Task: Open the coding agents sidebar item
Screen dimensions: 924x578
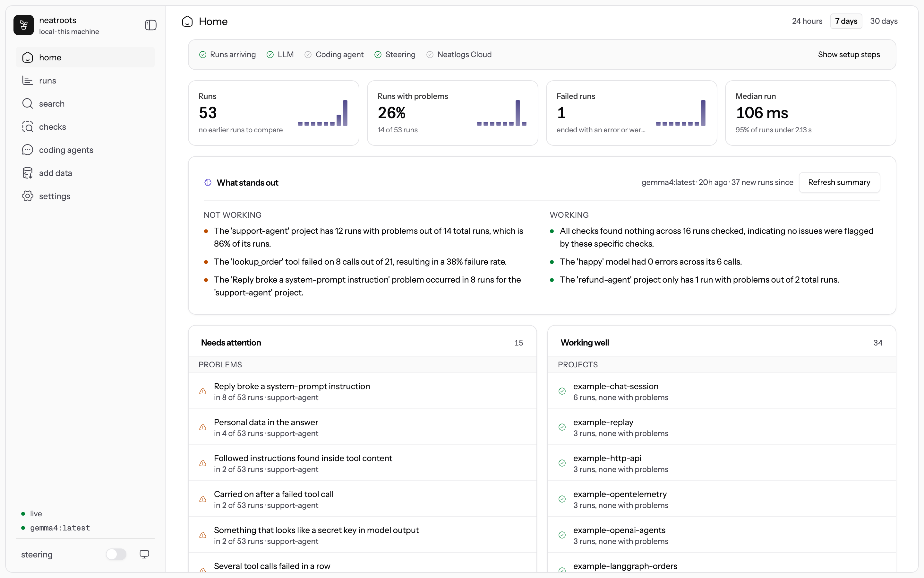Action: tap(86, 150)
